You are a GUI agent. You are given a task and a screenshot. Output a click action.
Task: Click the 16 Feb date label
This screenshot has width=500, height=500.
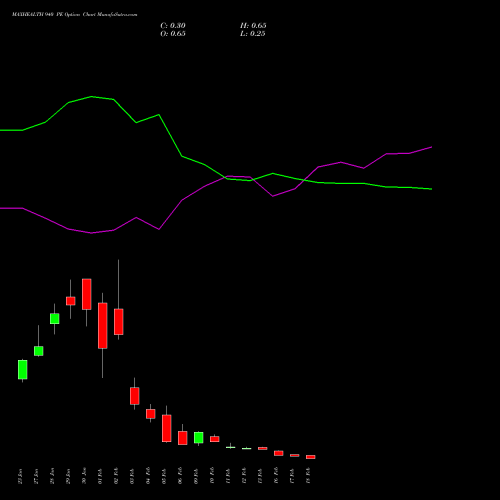coord(276,476)
